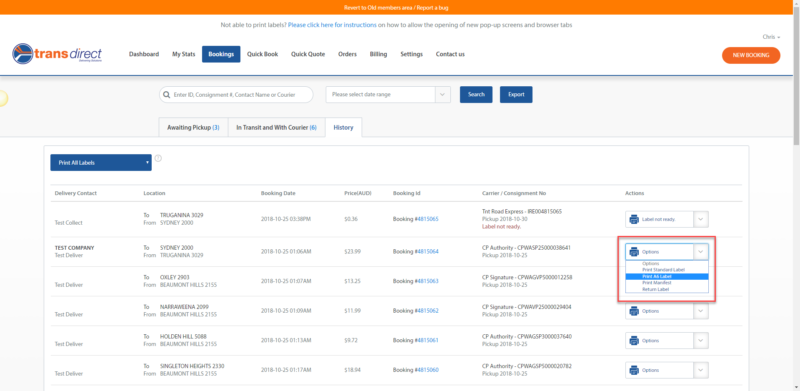Click the $0.36 price cell

(351, 219)
